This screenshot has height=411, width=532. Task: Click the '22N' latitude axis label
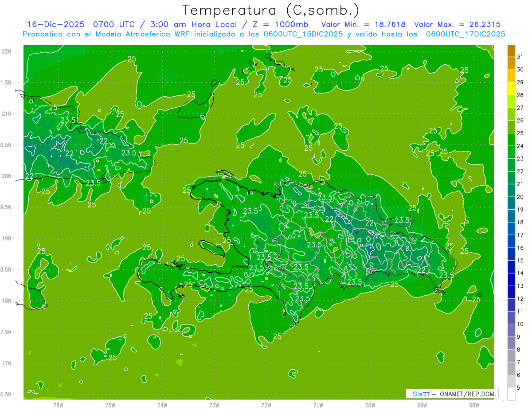8,51
